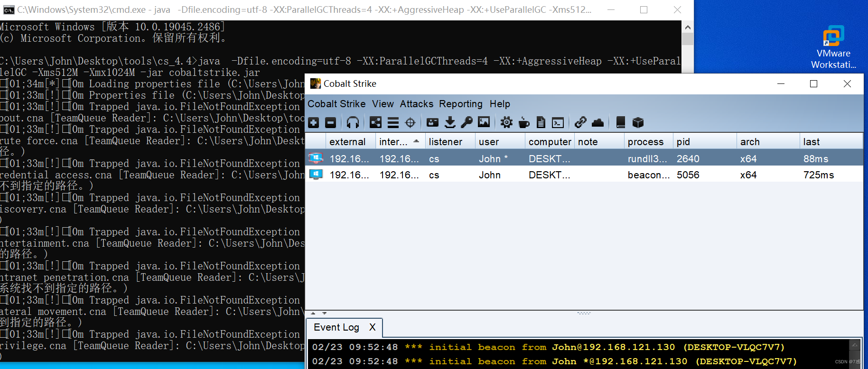Open Credentials ID-card icon in toolbar
The height and width of the screenshot is (369, 868).
pyautogui.click(x=432, y=123)
